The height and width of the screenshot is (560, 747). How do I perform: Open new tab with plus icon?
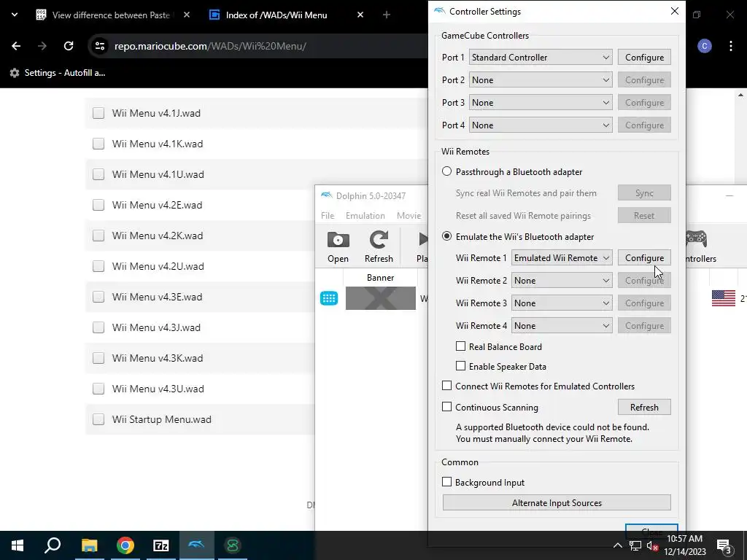point(387,15)
